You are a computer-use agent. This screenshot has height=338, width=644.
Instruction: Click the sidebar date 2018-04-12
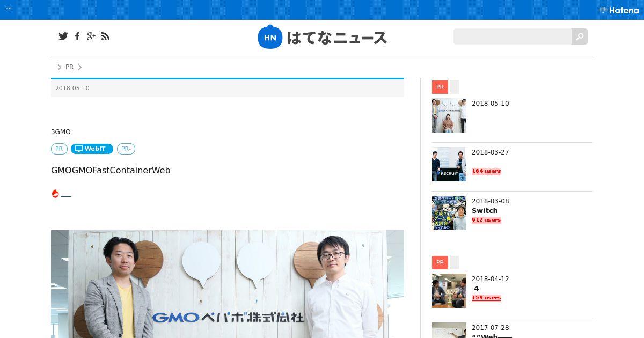click(491, 279)
